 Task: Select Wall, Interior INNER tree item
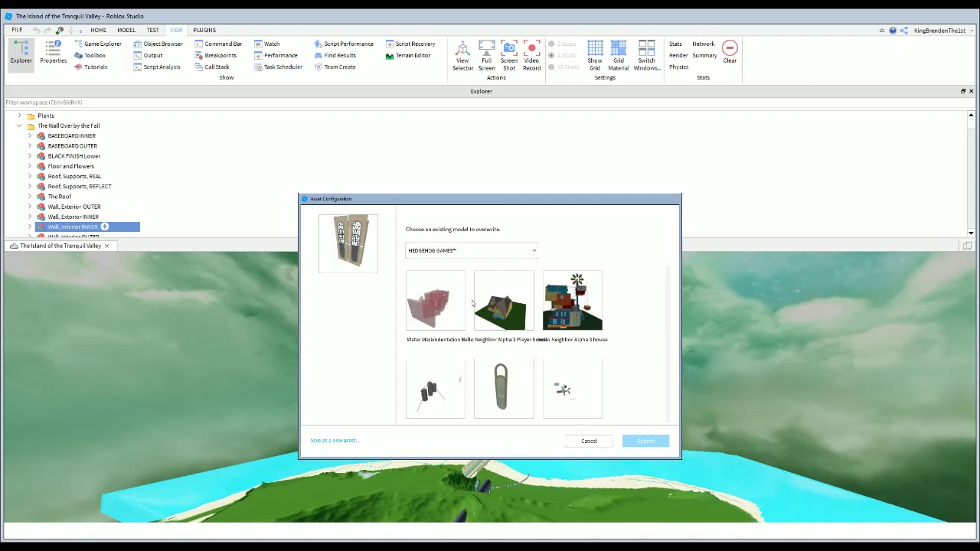tap(87, 227)
